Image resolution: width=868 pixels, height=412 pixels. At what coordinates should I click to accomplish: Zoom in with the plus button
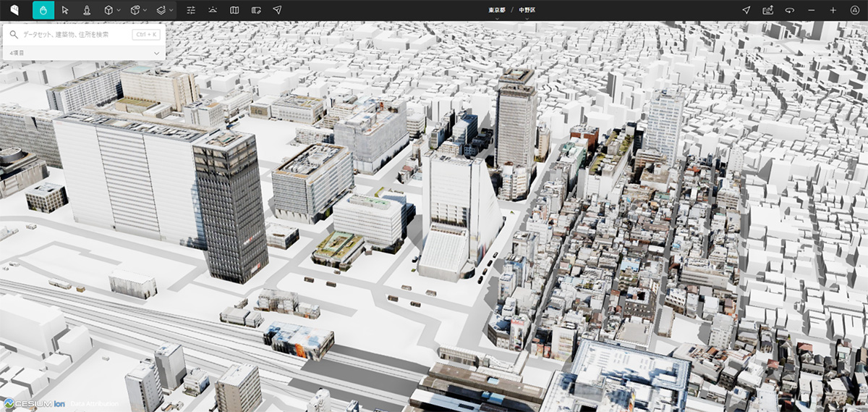point(833,10)
